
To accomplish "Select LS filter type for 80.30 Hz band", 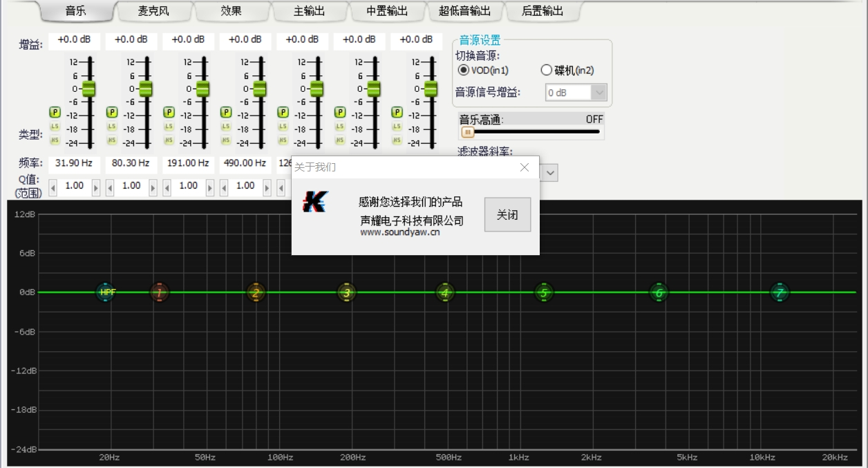I will pos(112,127).
